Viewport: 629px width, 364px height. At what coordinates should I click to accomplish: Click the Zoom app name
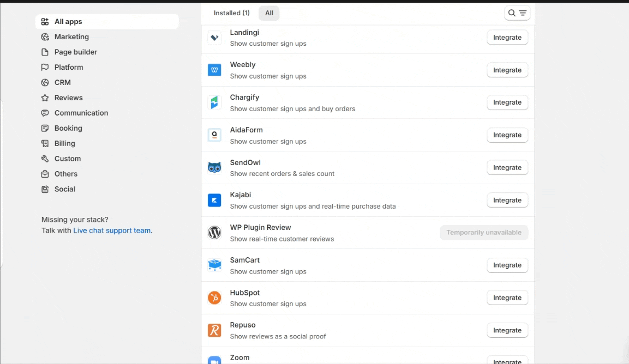pos(239,357)
